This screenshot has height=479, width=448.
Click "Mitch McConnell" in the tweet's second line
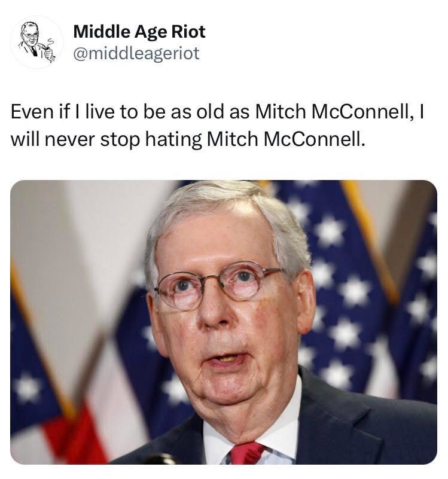click(286, 139)
